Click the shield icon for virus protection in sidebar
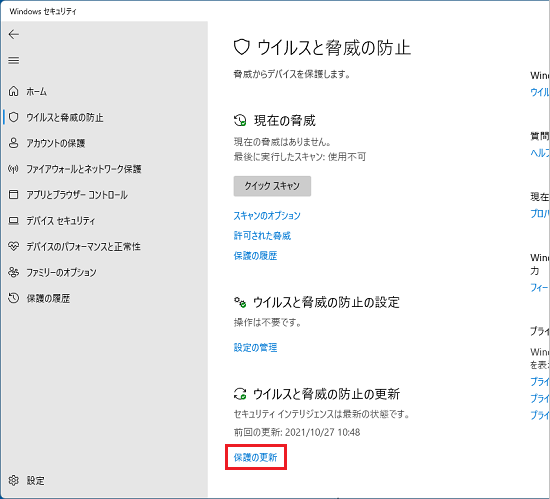 [13, 117]
